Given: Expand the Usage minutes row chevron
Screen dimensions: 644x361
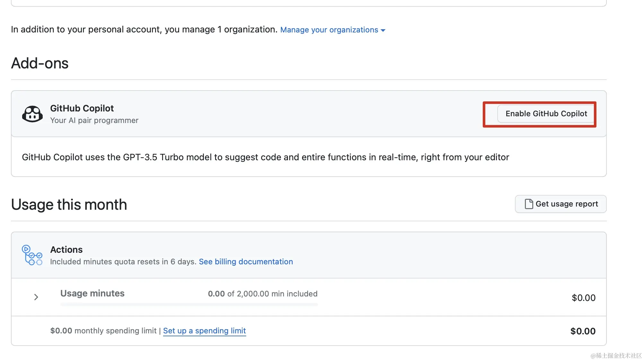Looking at the screenshot, I should (36, 297).
